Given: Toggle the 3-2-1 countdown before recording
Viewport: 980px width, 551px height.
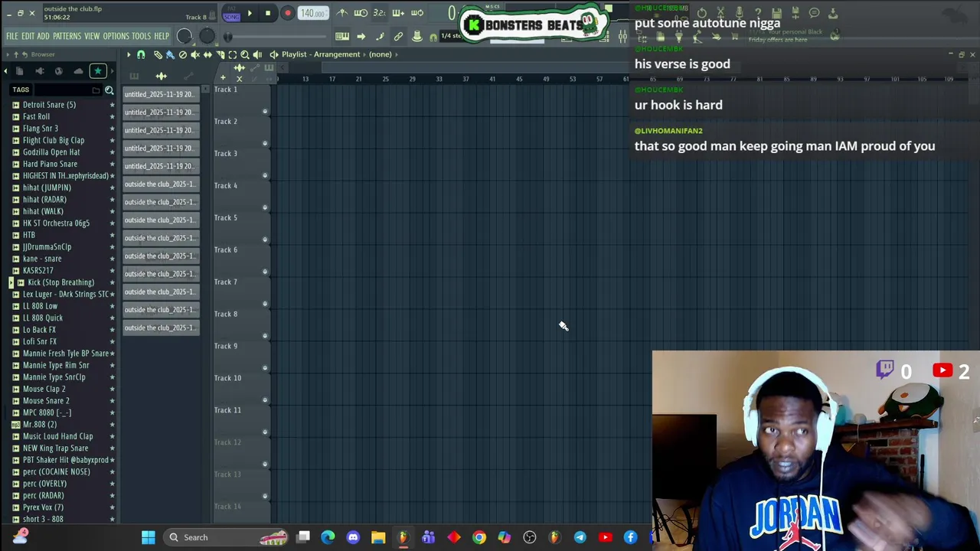Looking at the screenshot, I should pyautogui.click(x=380, y=12).
